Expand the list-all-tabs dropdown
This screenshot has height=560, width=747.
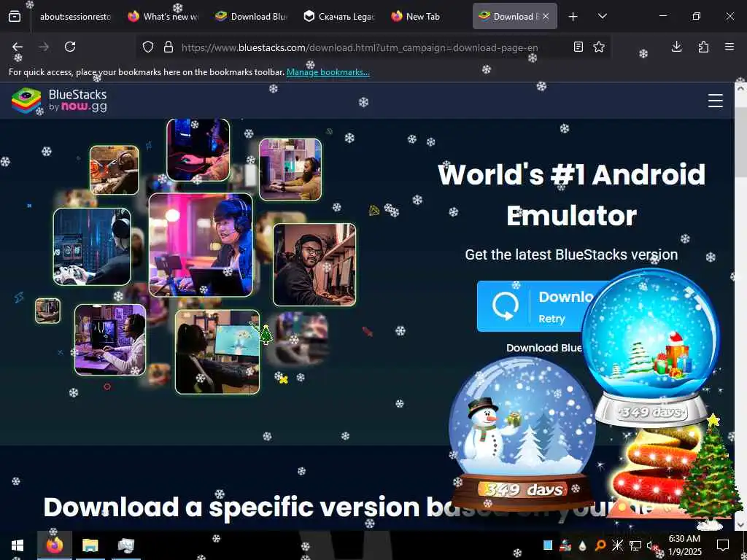(x=602, y=17)
